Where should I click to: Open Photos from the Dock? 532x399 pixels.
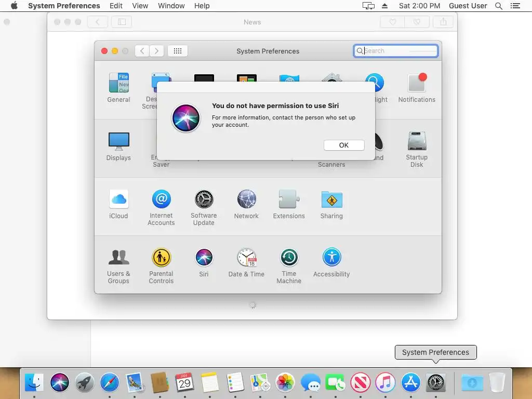pos(285,382)
